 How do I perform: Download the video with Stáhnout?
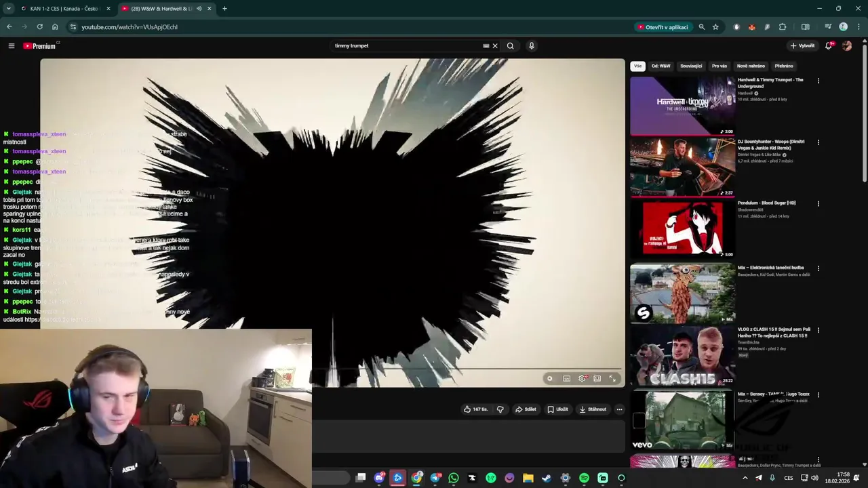point(593,409)
